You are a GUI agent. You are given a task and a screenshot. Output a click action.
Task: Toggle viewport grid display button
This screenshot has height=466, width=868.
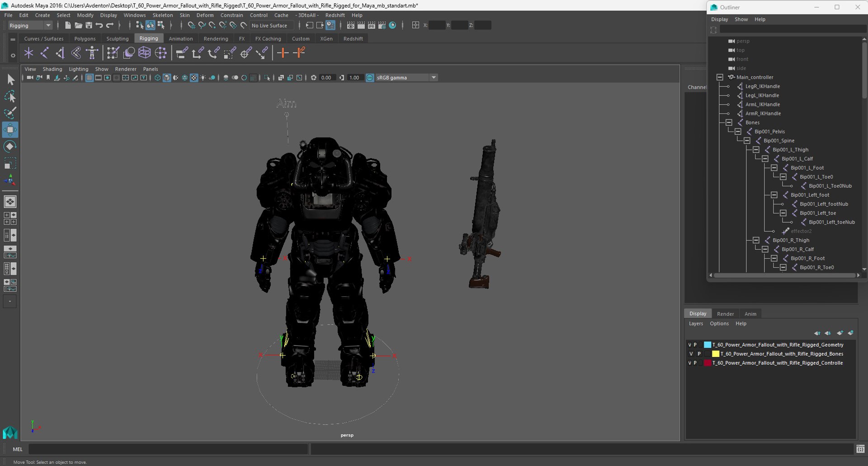89,78
